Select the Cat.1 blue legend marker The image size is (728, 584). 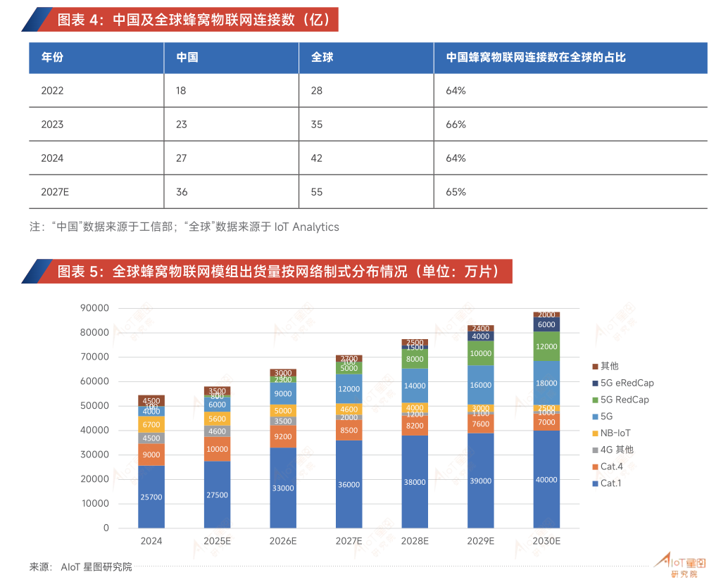coord(596,483)
